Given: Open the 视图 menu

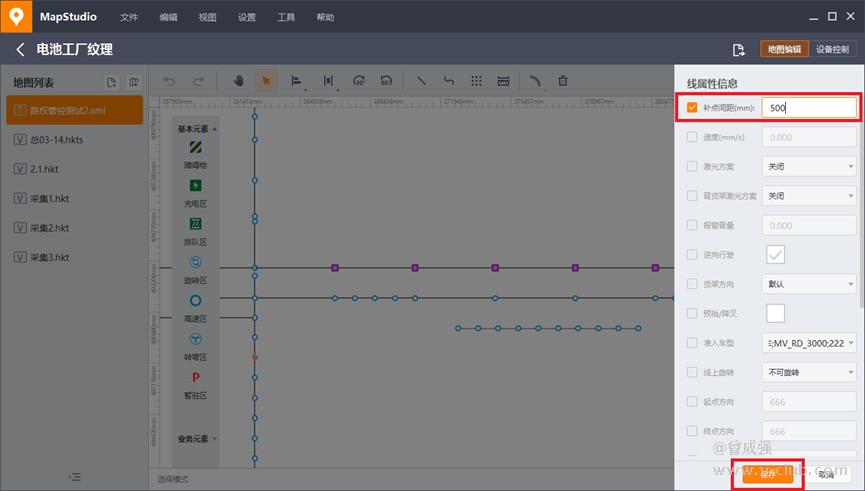Looking at the screenshot, I should [207, 18].
